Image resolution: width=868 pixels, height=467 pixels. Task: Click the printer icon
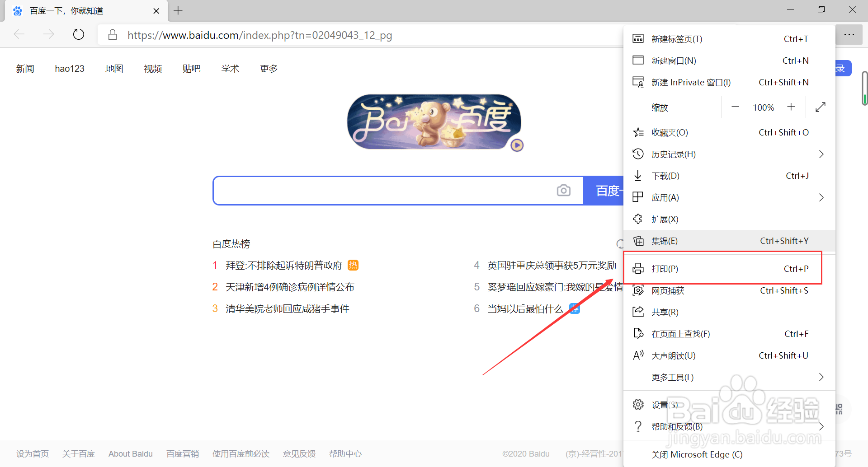tap(638, 269)
